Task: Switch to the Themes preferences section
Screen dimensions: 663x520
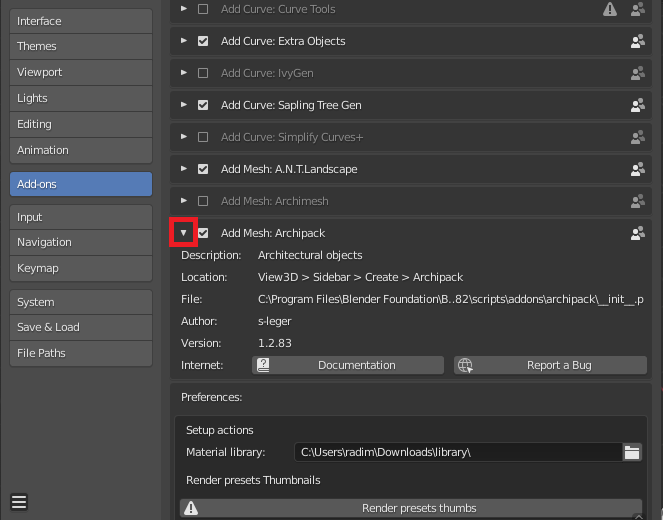Action: tap(80, 46)
